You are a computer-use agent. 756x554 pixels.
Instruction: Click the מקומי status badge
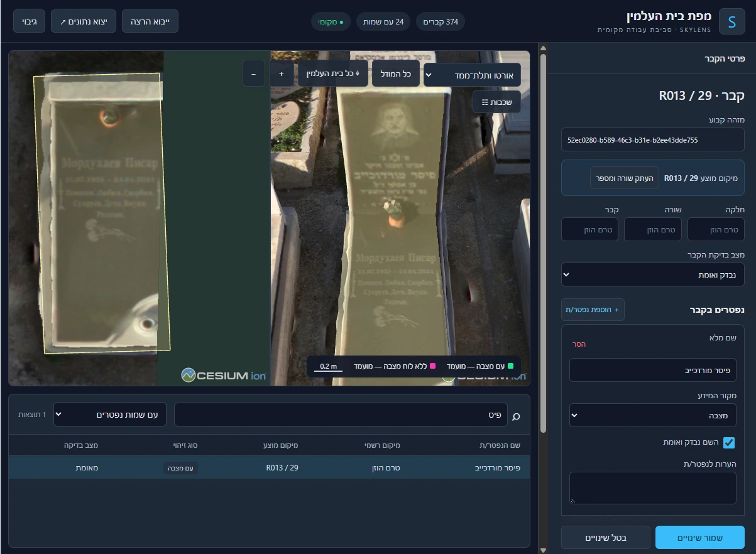(x=331, y=22)
